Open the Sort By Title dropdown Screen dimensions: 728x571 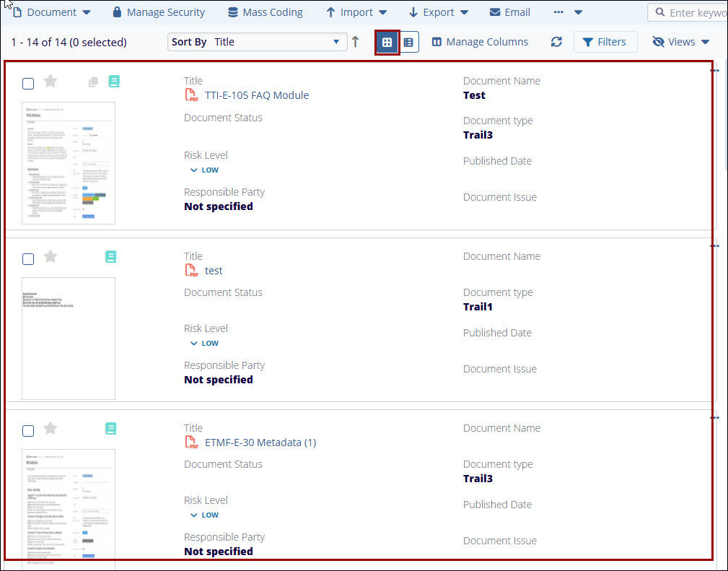pyautogui.click(x=255, y=42)
